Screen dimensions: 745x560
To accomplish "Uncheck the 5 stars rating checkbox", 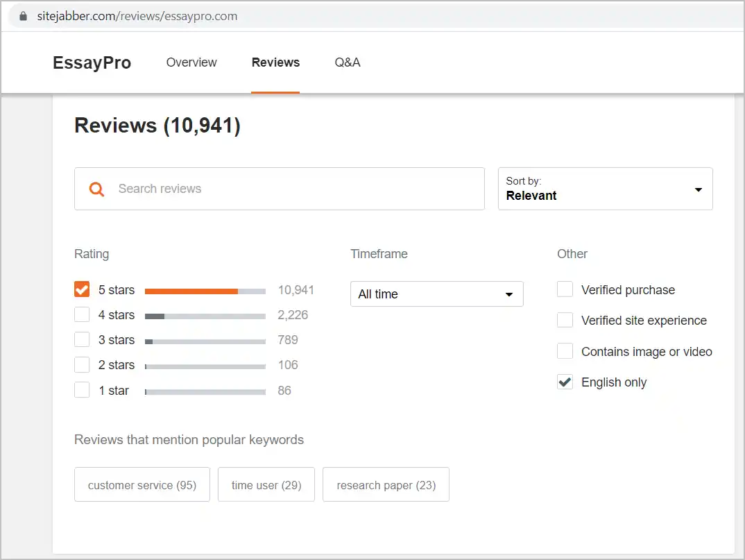I will 82,289.
